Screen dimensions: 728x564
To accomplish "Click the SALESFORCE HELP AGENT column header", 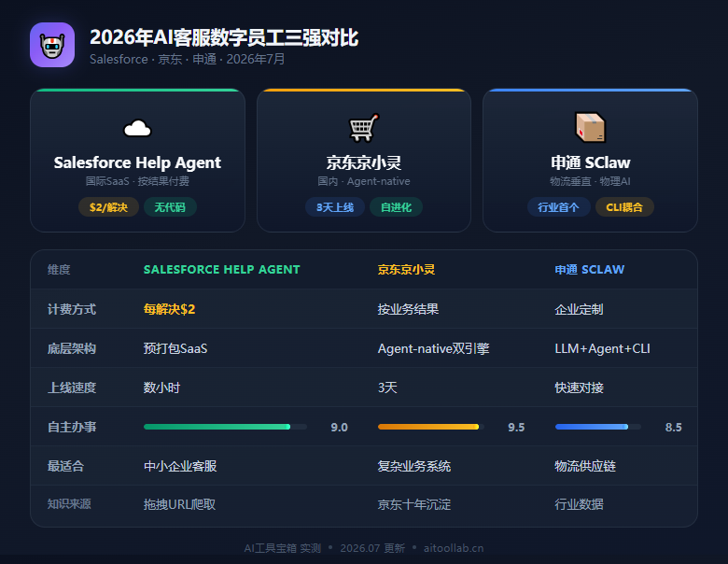I will (x=221, y=270).
